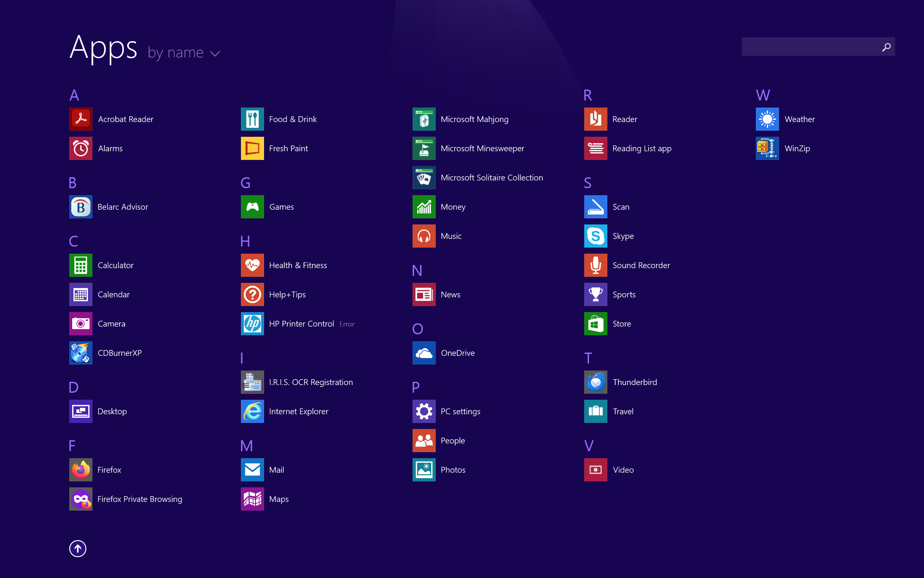
Task: Open the Reader app icon
Action: coord(596,119)
